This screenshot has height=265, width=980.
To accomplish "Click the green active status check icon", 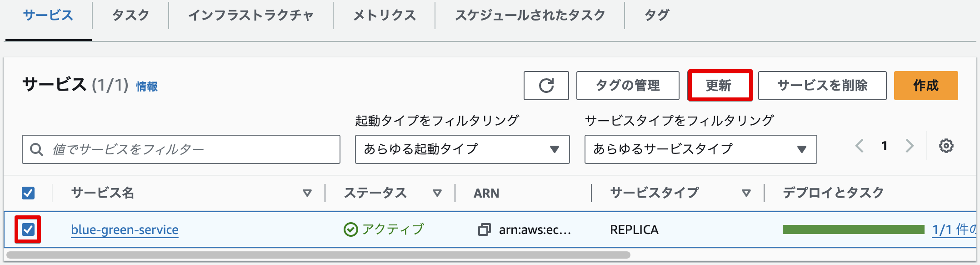I will pyautogui.click(x=350, y=229).
